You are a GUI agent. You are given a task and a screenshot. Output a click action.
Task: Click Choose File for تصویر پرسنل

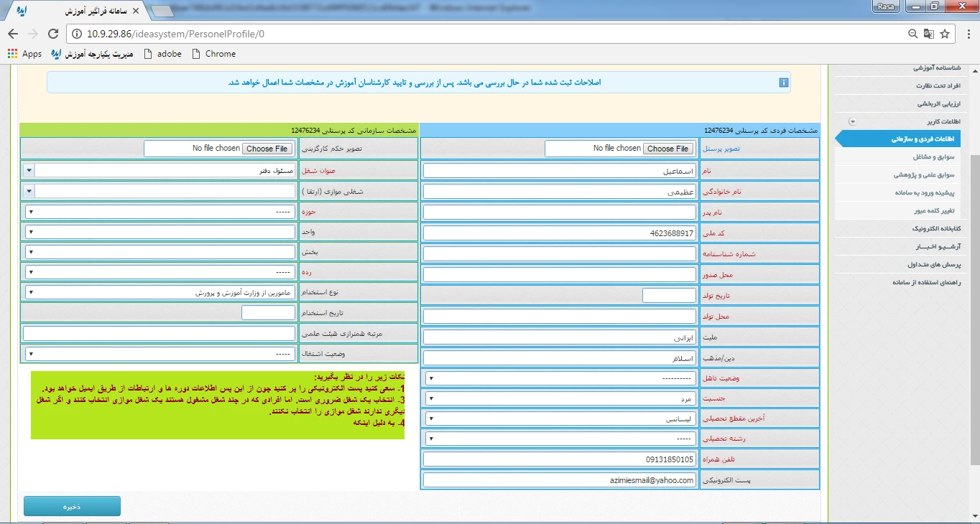point(667,149)
